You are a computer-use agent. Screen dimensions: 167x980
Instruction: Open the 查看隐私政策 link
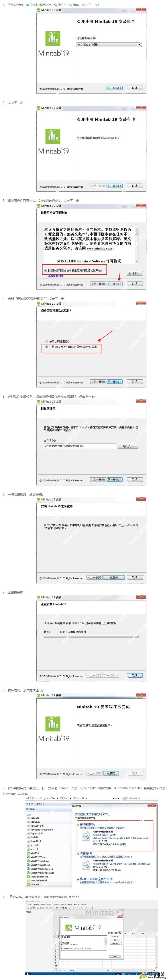[55, 276]
